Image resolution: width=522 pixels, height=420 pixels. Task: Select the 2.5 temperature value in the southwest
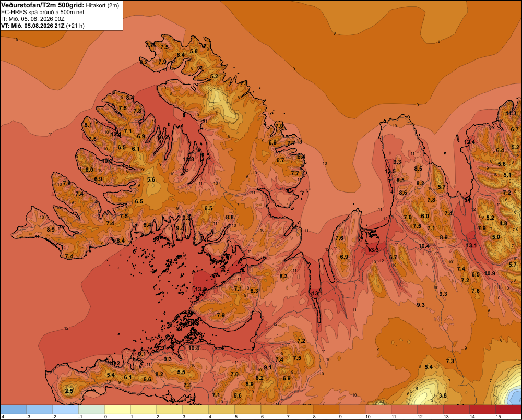pyautogui.click(x=69, y=391)
